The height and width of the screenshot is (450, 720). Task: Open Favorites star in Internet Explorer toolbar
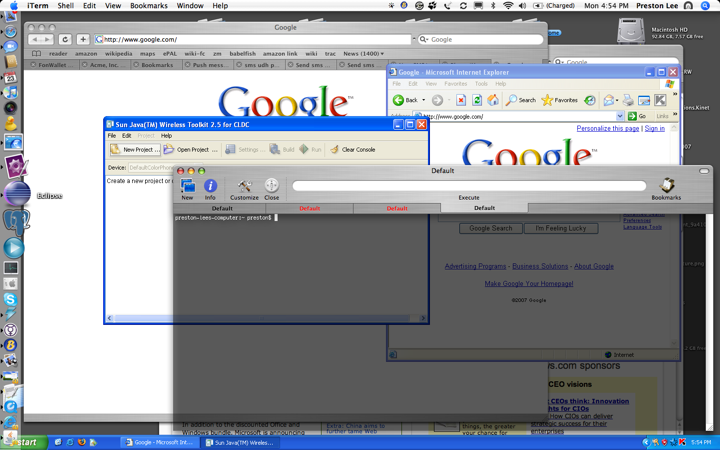pyautogui.click(x=559, y=100)
